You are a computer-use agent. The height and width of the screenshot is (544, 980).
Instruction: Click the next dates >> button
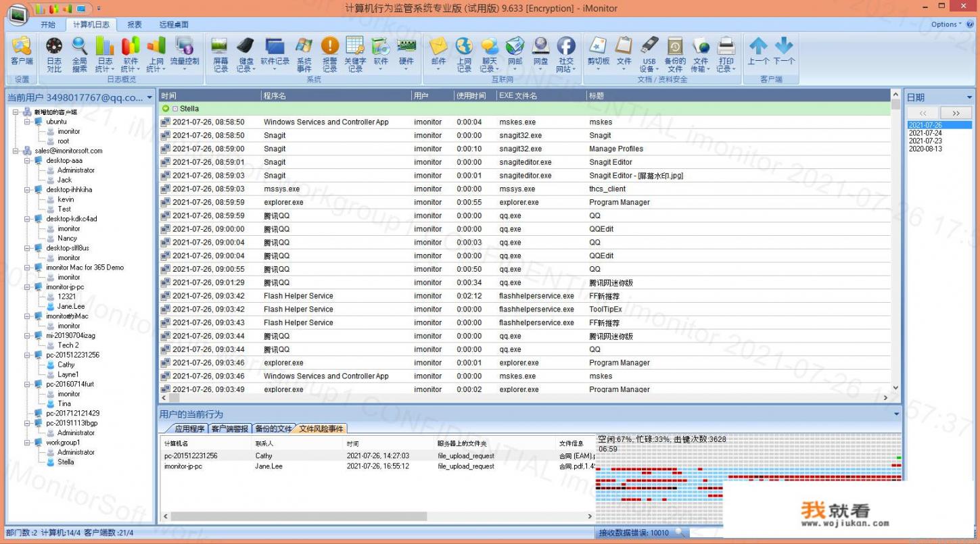pos(956,113)
